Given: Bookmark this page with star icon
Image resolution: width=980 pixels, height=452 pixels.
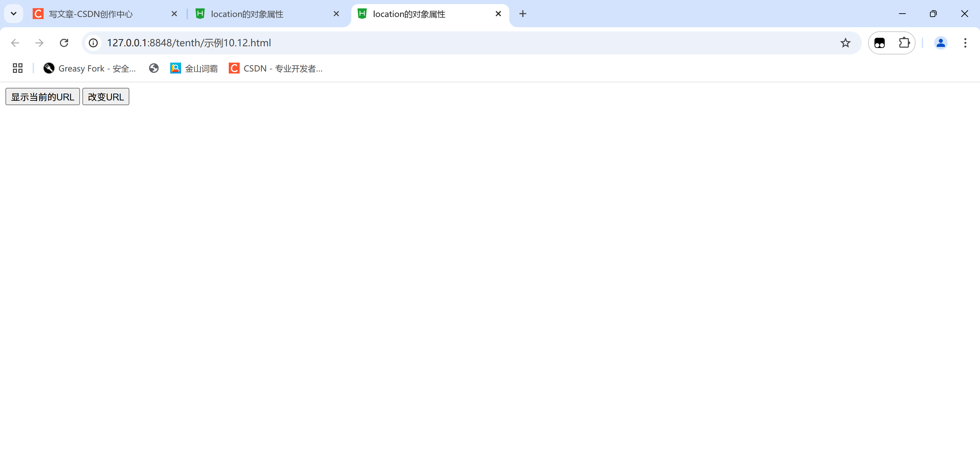Looking at the screenshot, I should click(845, 43).
